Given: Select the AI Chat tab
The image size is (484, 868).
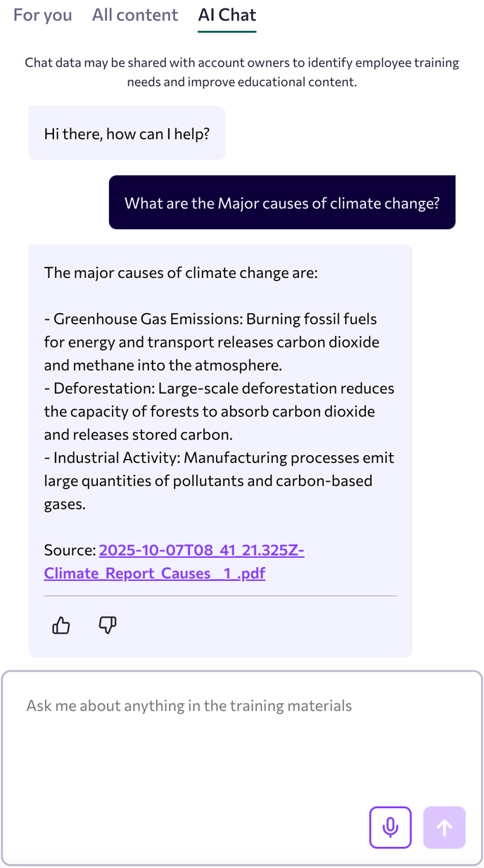Looking at the screenshot, I should click(227, 15).
